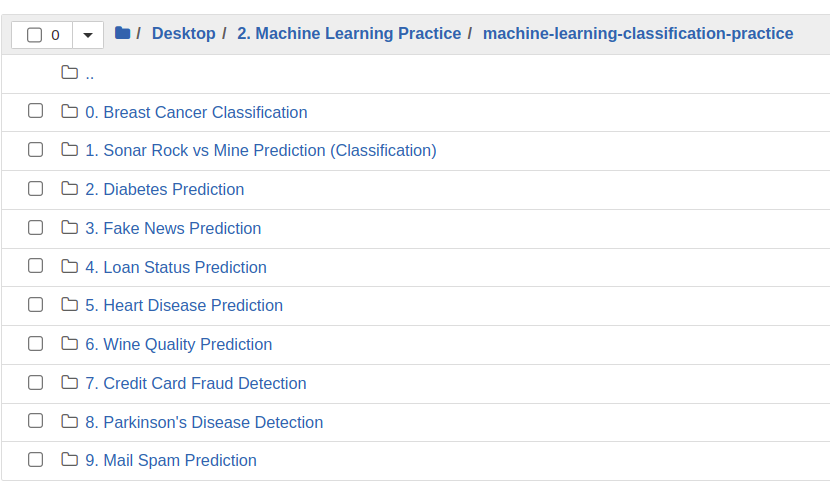Select the Credit Card Fraud Detection checkbox
Viewport: 830px width, 486px height.
[x=36, y=383]
